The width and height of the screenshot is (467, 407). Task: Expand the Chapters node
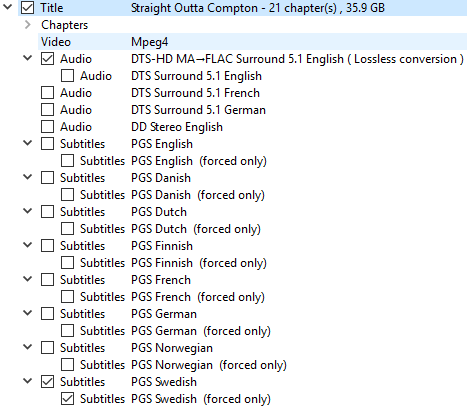[x=28, y=25]
